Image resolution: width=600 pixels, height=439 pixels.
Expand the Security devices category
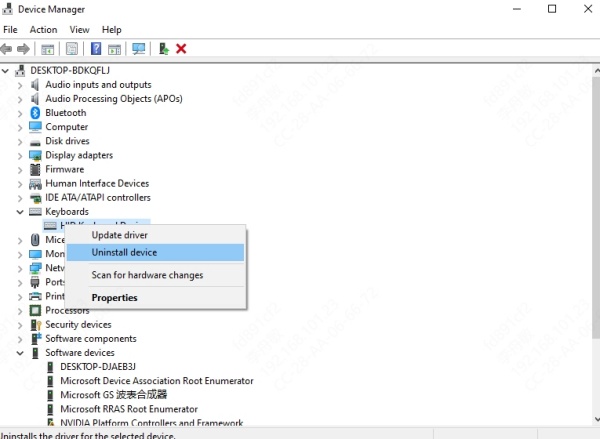pos(20,325)
